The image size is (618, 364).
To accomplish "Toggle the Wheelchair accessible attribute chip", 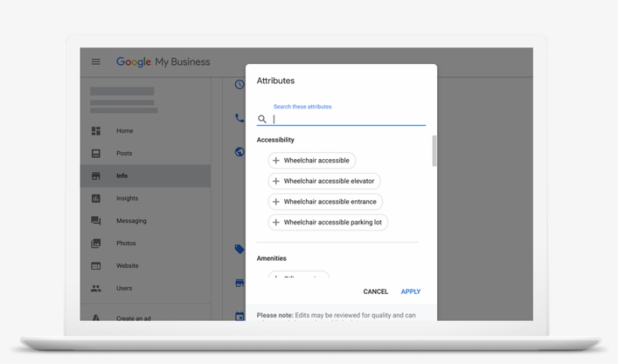I will pyautogui.click(x=312, y=161).
